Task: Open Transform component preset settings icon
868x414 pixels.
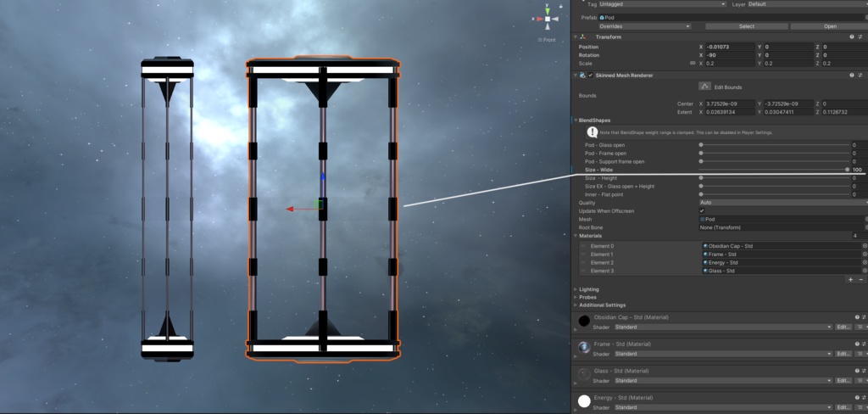Action: pyautogui.click(x=860, y=37)
